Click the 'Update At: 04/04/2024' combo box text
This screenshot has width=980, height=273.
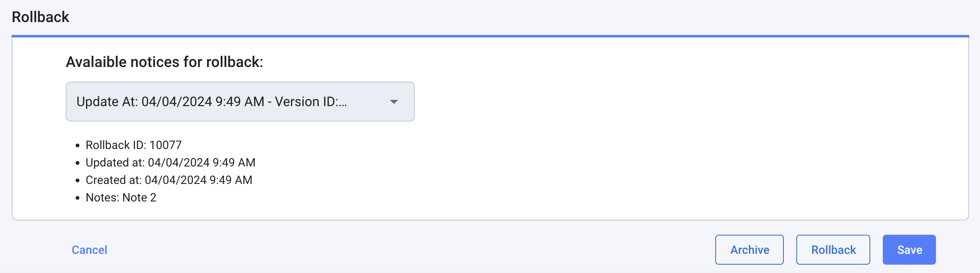click(170, 102)
